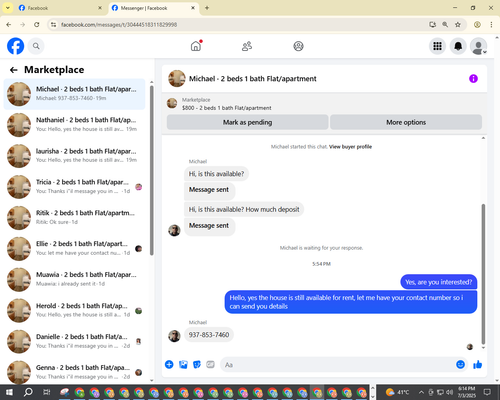The image size is (500, 400).
Task: Choose a sticker icon
Action: (197, 364)
